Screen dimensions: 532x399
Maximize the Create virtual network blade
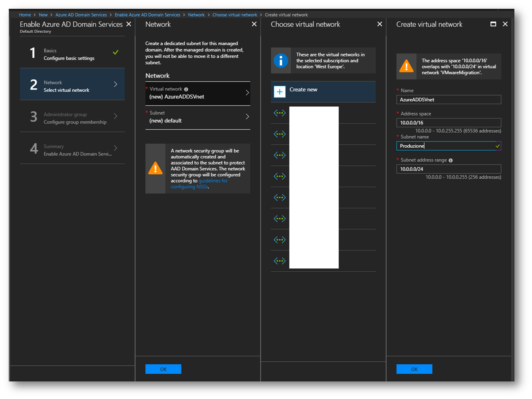pos(493,24)
